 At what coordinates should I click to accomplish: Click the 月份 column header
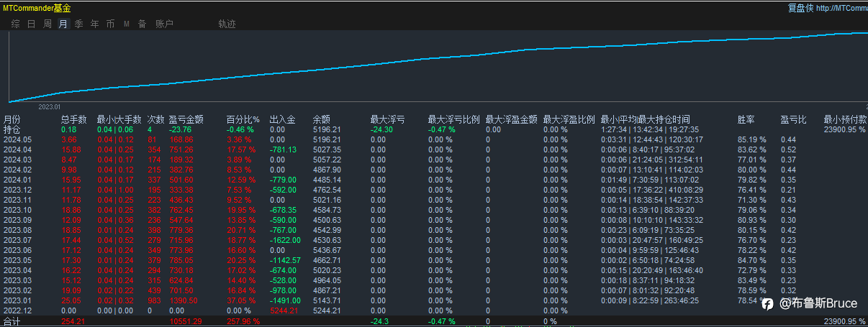[12, 119]
